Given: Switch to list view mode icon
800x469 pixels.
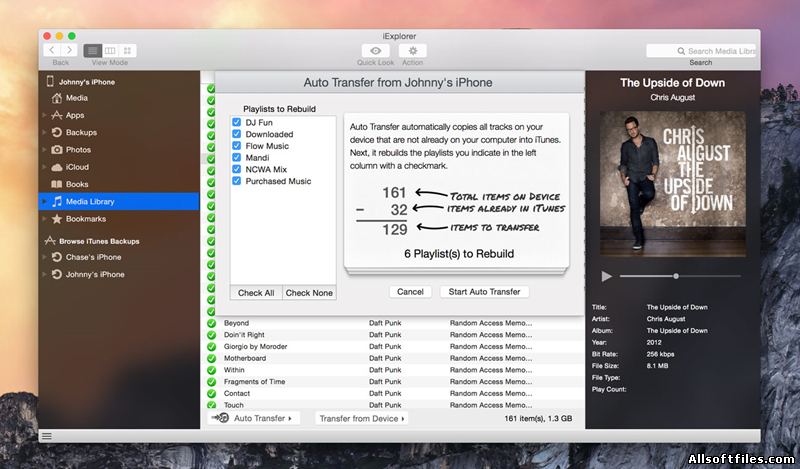Looking at the screenshot, I should pyautogui.click(x=93, y=50).
